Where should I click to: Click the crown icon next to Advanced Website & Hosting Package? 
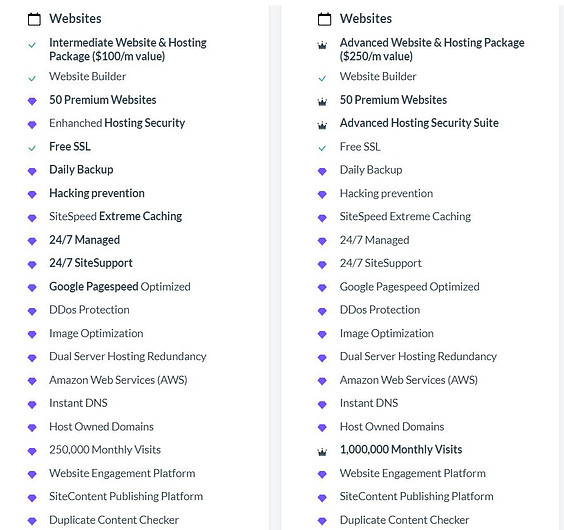[322, 45]
